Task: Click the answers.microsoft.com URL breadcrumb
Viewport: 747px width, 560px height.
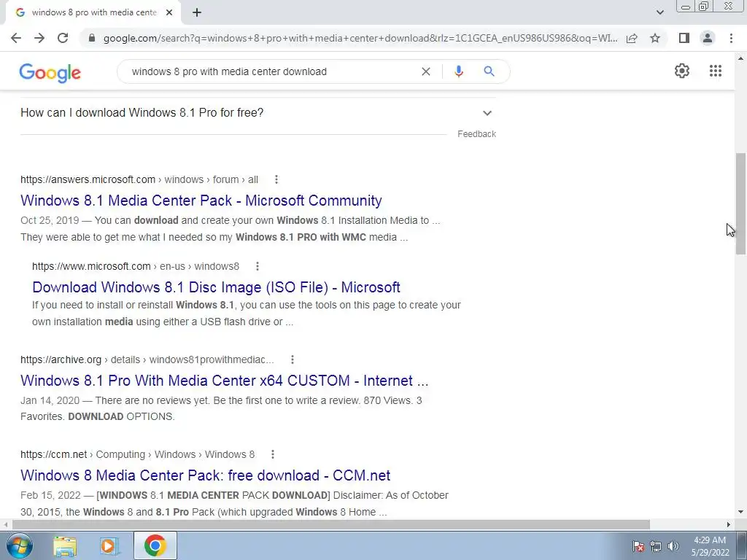Action: click(139, 179)
